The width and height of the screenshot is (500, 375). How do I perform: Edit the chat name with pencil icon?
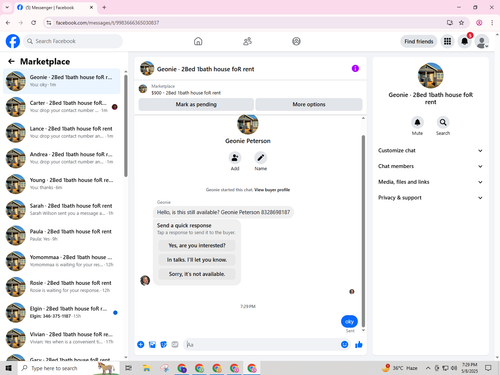(261, 158)
